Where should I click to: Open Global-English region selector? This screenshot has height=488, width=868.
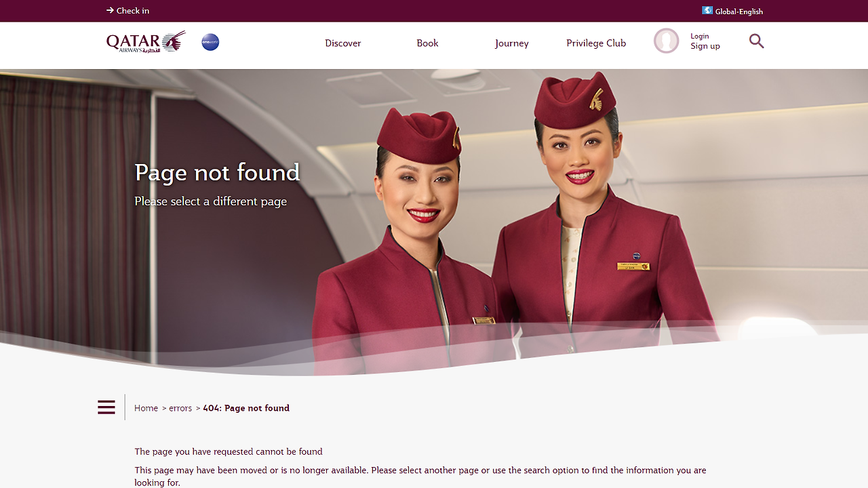pos(738,12)
